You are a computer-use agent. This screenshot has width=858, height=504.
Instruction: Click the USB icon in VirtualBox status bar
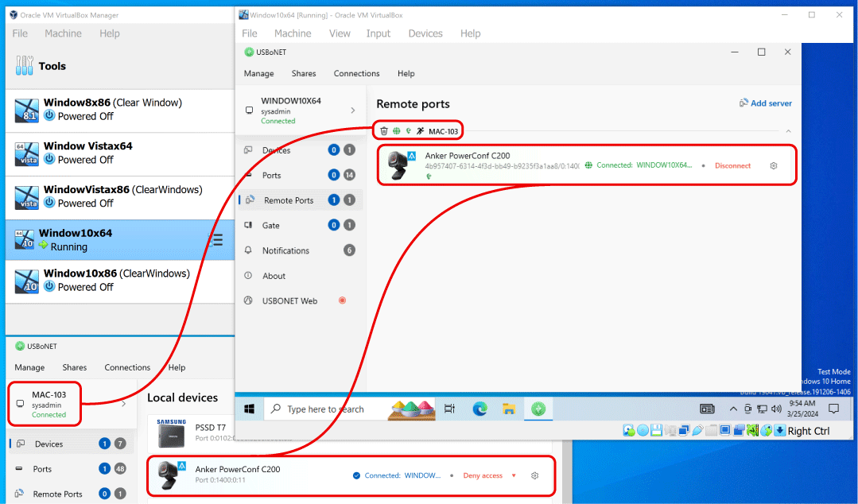click(697, 430)
